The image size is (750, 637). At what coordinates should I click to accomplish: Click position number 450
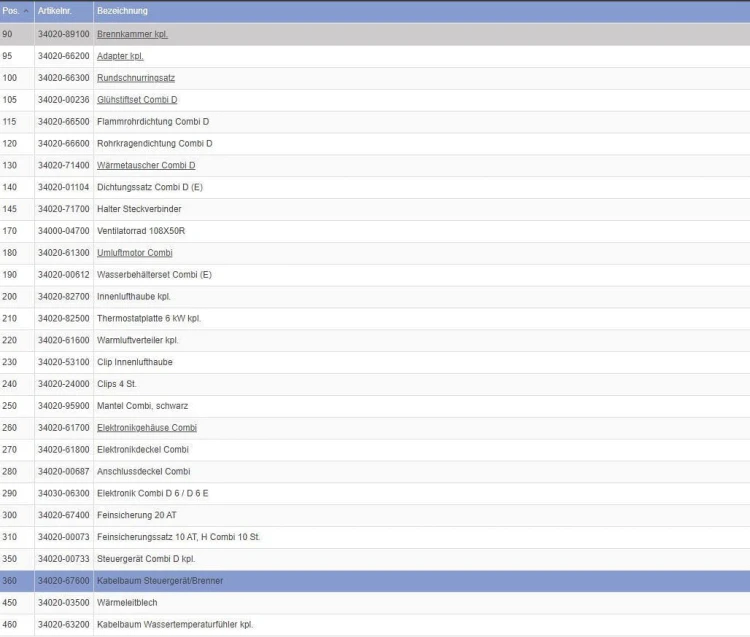(10, 603)
